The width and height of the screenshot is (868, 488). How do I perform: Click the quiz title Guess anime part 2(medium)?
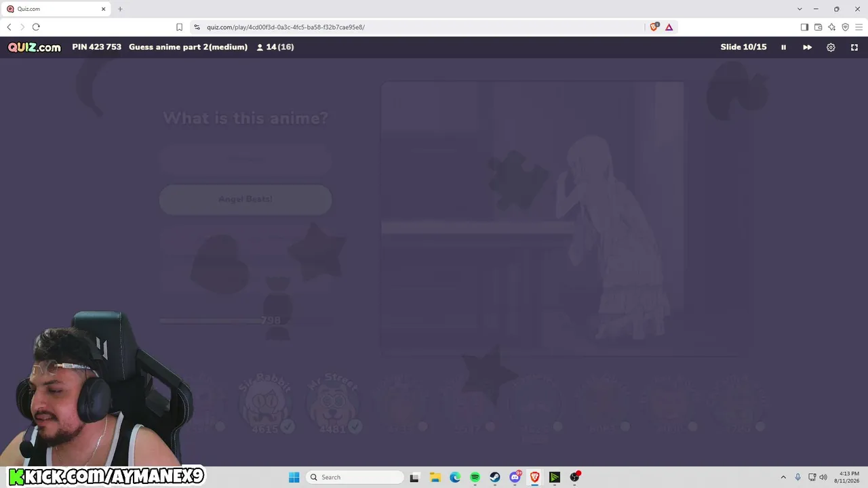(188, 47)
